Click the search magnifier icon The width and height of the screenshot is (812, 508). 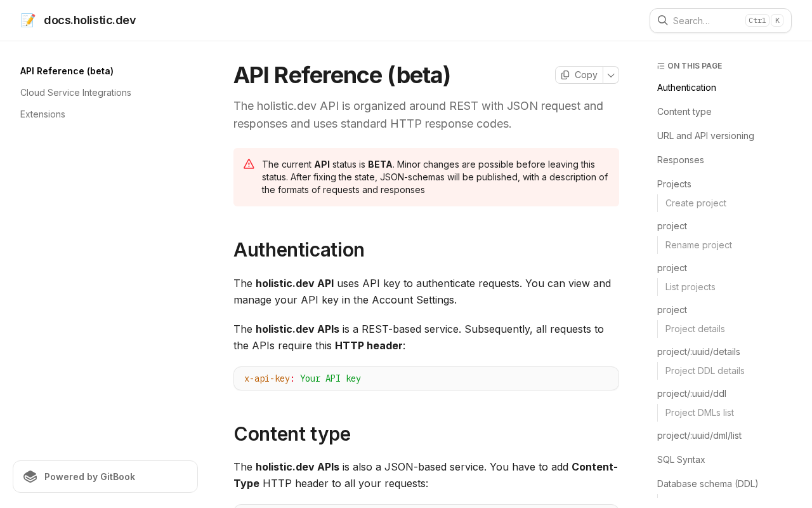coord(662,20)
